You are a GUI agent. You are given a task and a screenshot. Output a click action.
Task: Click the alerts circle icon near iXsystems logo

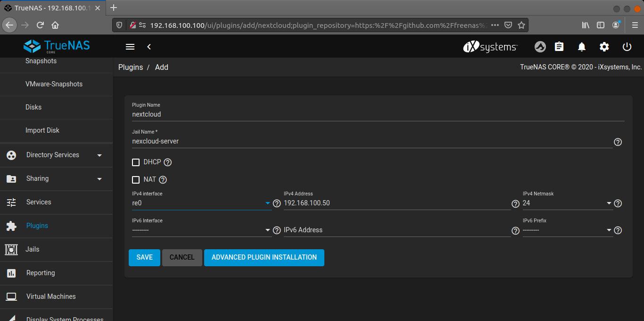click(540, 46)
